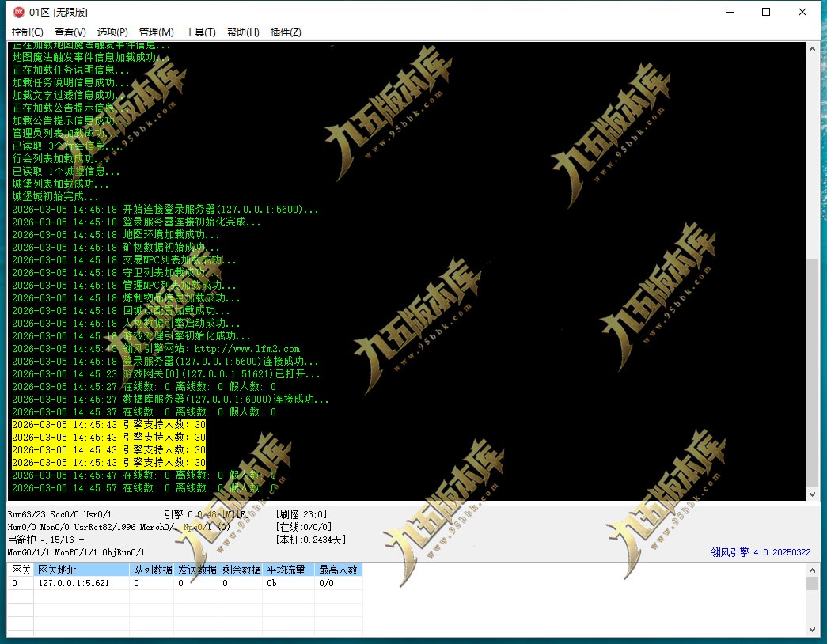The image size is (827, 644).
Task: Open the 工具(T) menu
Action: click(x=200, y=32)
